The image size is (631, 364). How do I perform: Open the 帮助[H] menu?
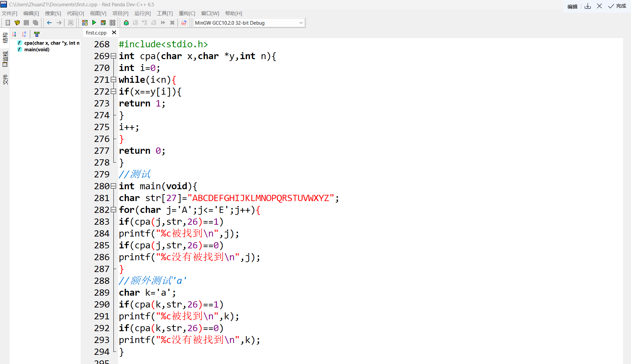(234, 13)
